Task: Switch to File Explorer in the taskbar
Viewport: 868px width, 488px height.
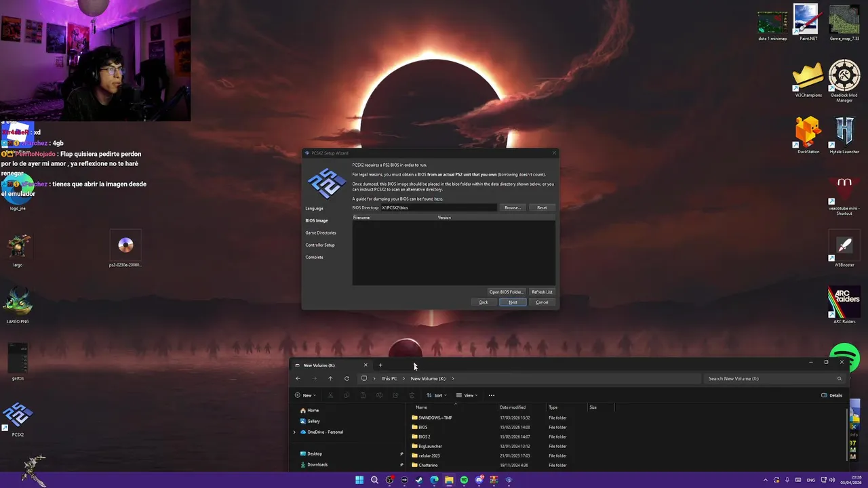Action: [x=449, y=480]
